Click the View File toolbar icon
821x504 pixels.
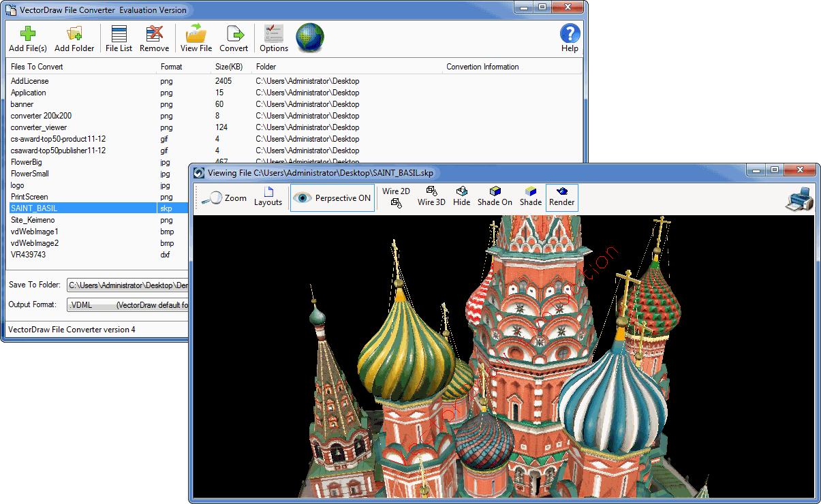pyautogui.click(x=196, y=39)
